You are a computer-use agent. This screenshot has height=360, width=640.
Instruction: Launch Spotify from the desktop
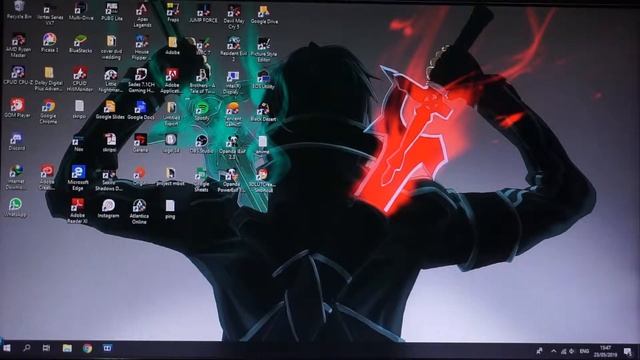202,111
